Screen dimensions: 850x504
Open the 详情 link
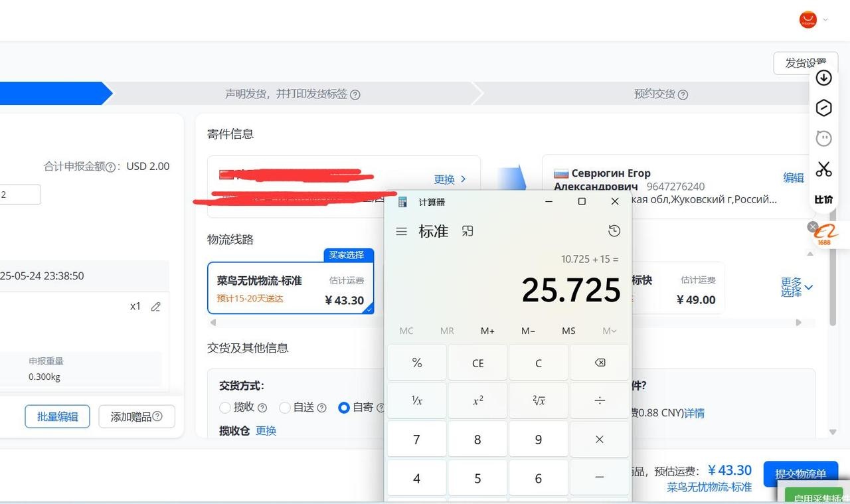pyautogui.click(x=695, y=413)
